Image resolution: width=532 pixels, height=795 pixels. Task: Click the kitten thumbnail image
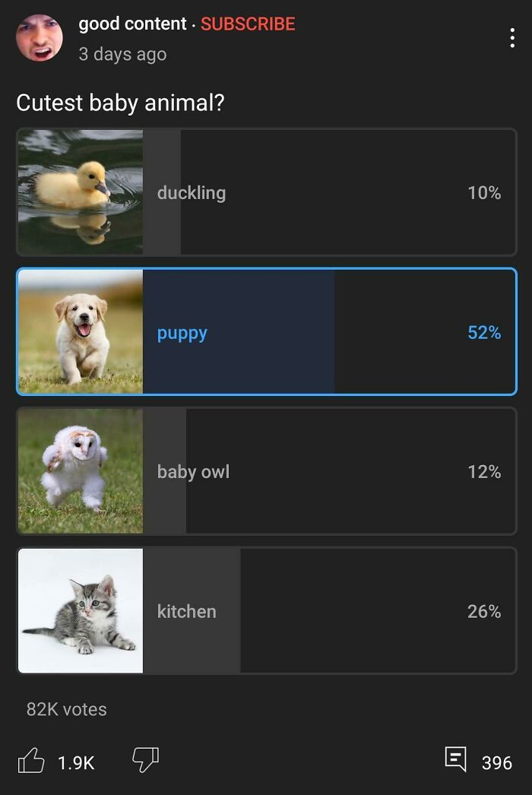pyautogui.click(x=81, y=611)
